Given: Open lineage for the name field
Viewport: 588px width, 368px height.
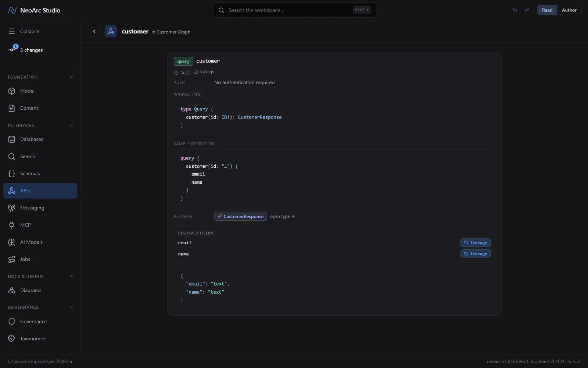Looking at the screenshot, I should [475, 254].
